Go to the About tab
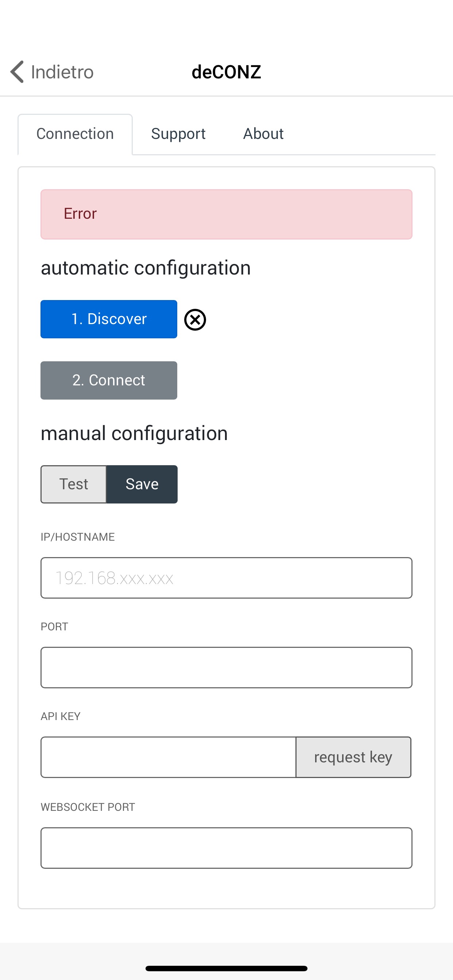Screen dimensions: 453x980 263,134
